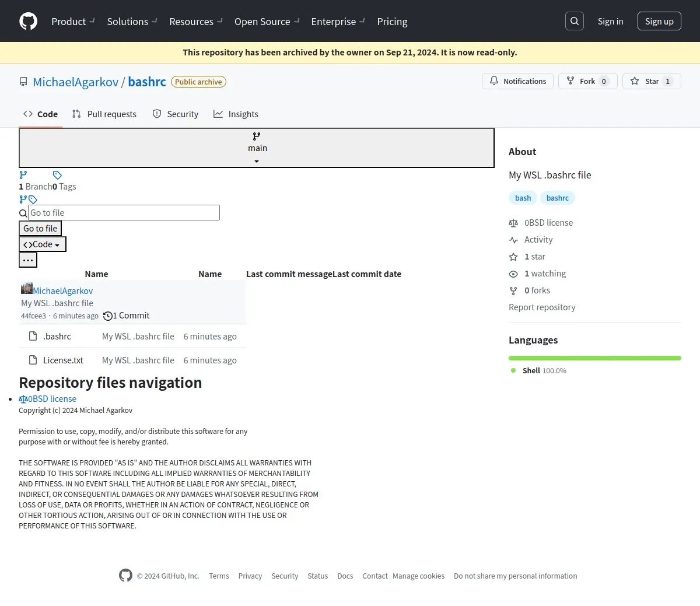
Task: Open 0 Tags link
Action: tap(64, 187)
